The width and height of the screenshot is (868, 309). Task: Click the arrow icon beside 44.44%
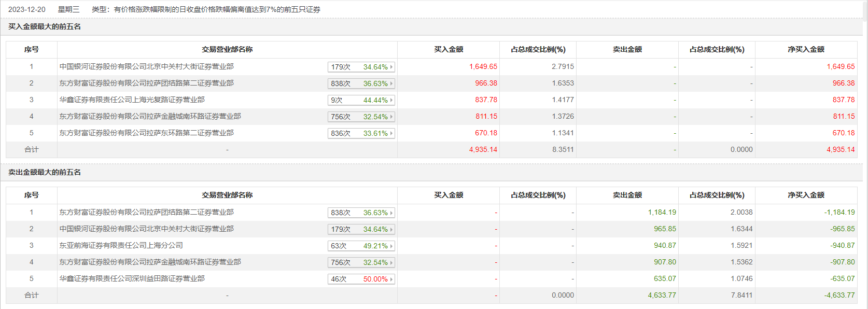tap(391, 100)
